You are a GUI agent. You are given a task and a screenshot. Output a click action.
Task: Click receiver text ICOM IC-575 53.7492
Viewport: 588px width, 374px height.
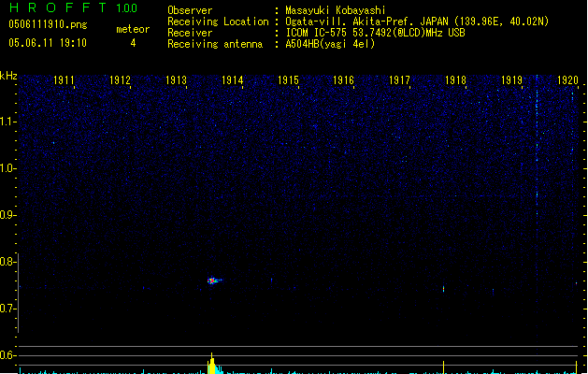[375, 33]
